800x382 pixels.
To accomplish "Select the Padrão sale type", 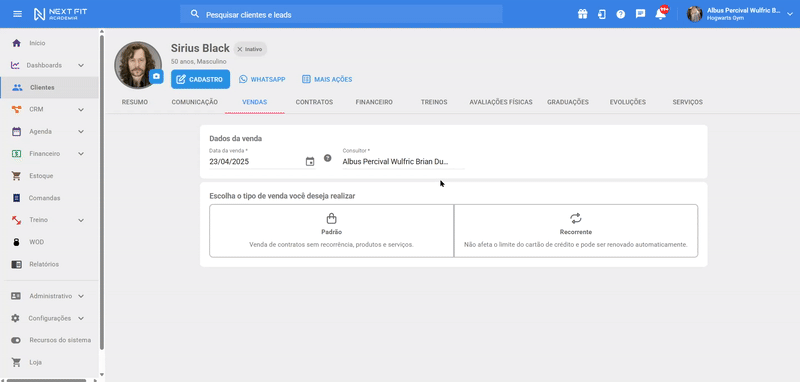I will tap(331, 231).
